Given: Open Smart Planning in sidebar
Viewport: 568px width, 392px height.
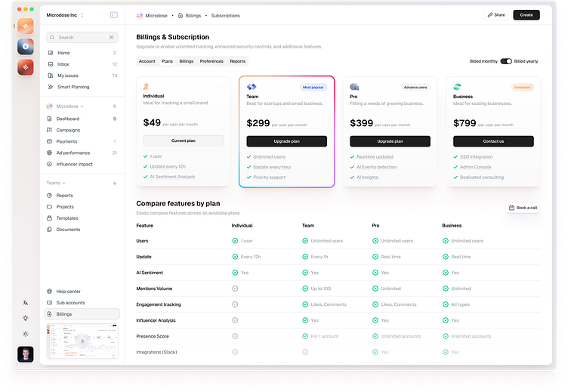Looking at the screenshot, I should point(73,87).
